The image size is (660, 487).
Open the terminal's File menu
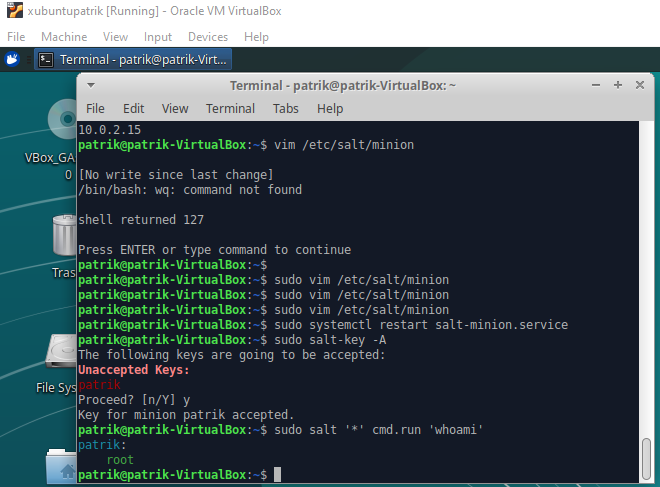[x=95, y=108]
